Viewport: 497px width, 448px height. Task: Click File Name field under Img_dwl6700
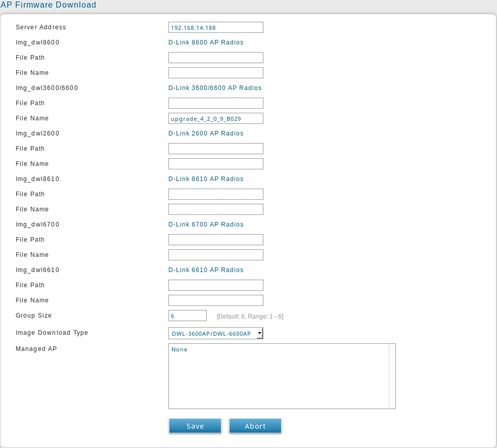pos(215,255)
